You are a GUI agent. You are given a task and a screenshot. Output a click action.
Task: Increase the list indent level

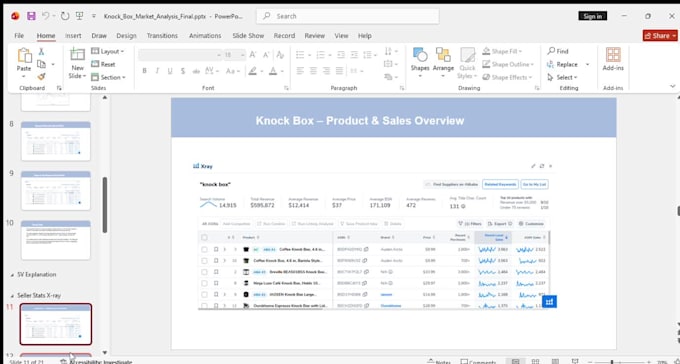[x=355, y=55]
